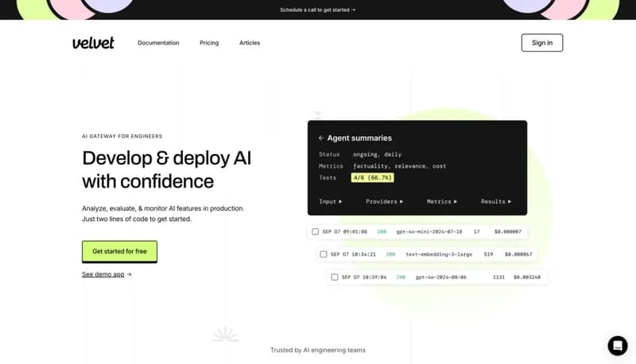The image size is (636, 364).
Task: Expand the Providers section
Action: coord(384,201)
